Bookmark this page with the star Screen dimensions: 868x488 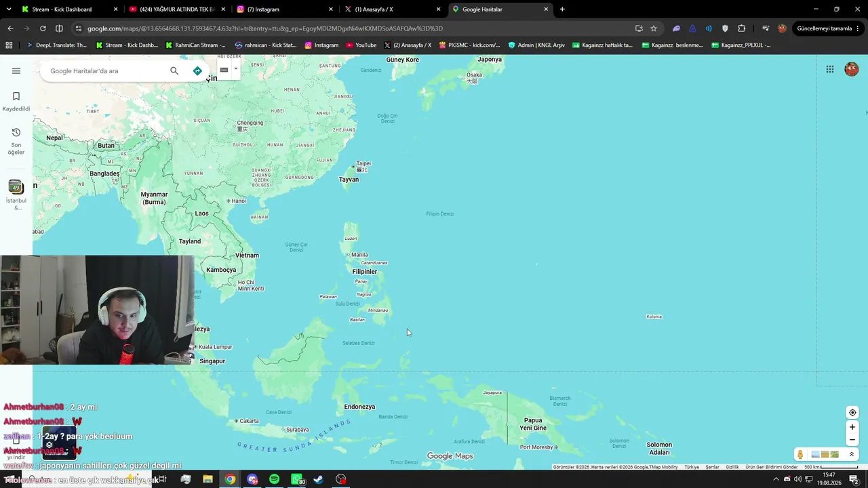(654, 28)
